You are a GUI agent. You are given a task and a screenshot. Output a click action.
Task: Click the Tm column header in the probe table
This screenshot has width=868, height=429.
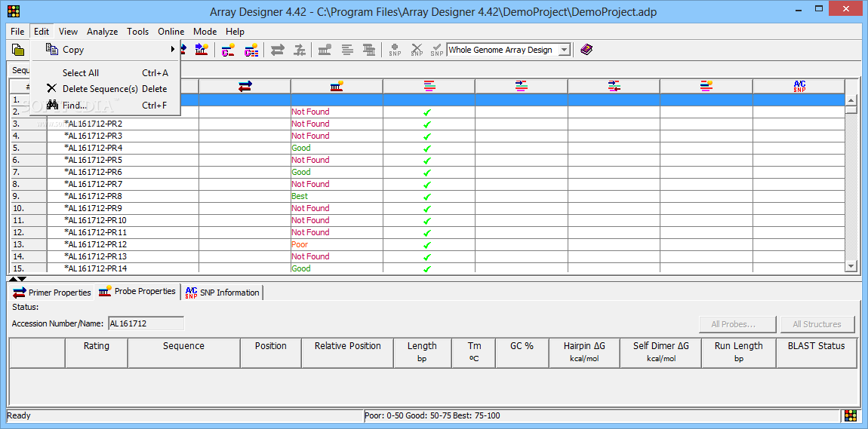473,353
